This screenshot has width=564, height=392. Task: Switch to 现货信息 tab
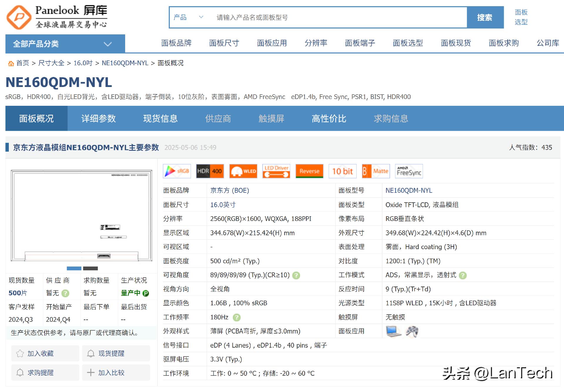tap(160, 118)
